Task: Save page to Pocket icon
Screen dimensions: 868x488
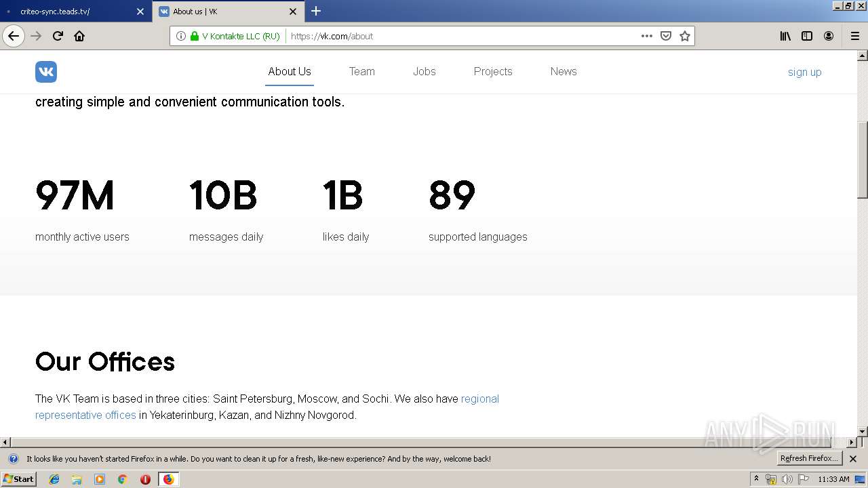Action: [666, 36]
